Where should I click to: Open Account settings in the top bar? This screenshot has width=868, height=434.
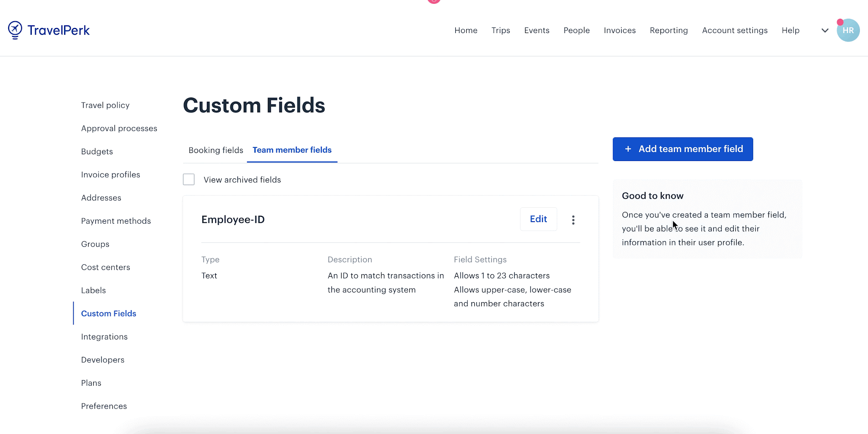click(734, 31)
